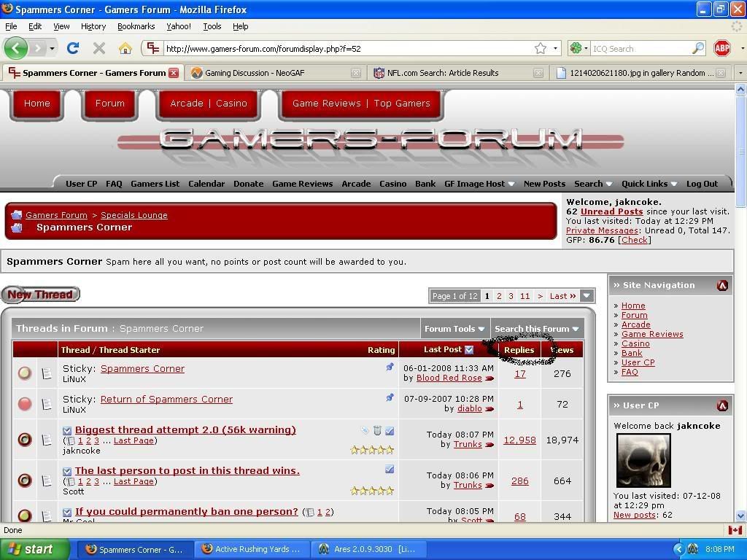Click folder icon beside Gamers Forum breadcrumb

(17, 215)
